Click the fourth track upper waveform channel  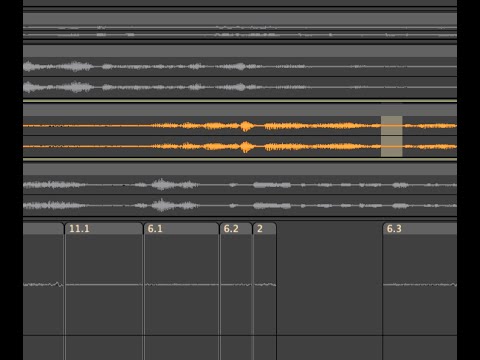pyautogui.click(x=240, y=185)
